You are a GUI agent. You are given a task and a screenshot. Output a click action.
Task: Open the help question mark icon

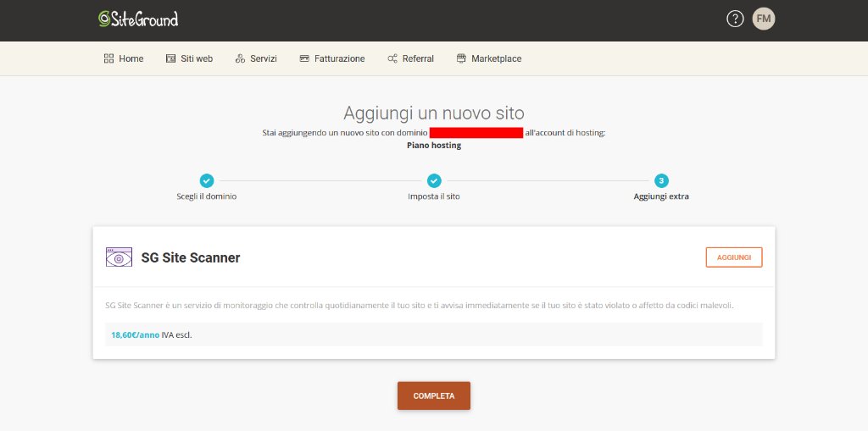point(735,19)
